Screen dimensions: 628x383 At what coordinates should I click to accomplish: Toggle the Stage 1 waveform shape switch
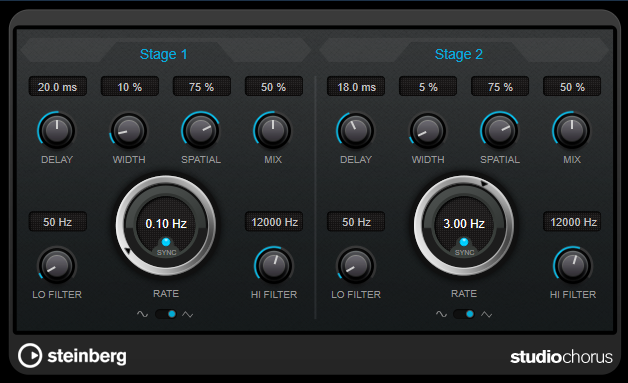coord(166,314)
